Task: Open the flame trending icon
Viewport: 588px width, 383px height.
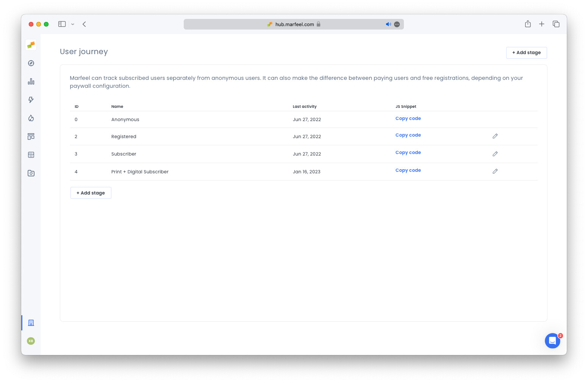Action: [x=31, y=118]
